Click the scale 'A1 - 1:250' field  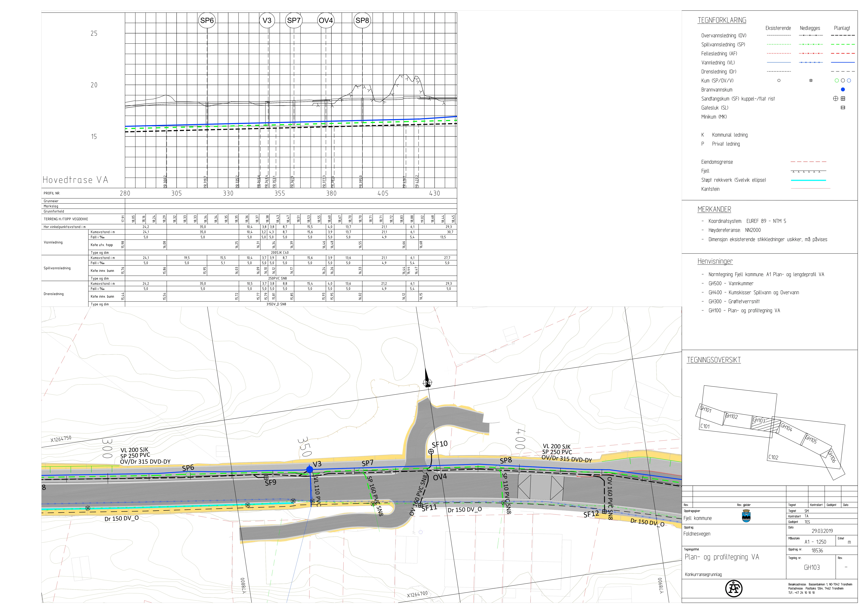(815, 542)
